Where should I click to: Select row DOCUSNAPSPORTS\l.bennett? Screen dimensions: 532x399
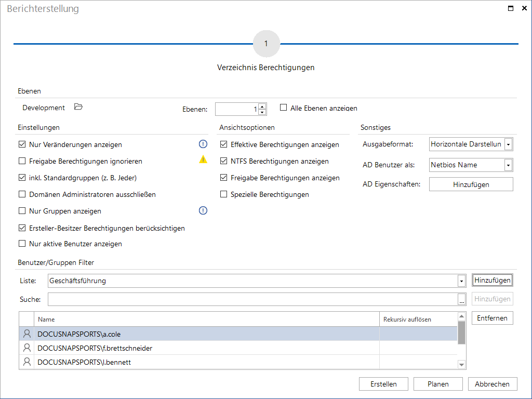(238, 362)
